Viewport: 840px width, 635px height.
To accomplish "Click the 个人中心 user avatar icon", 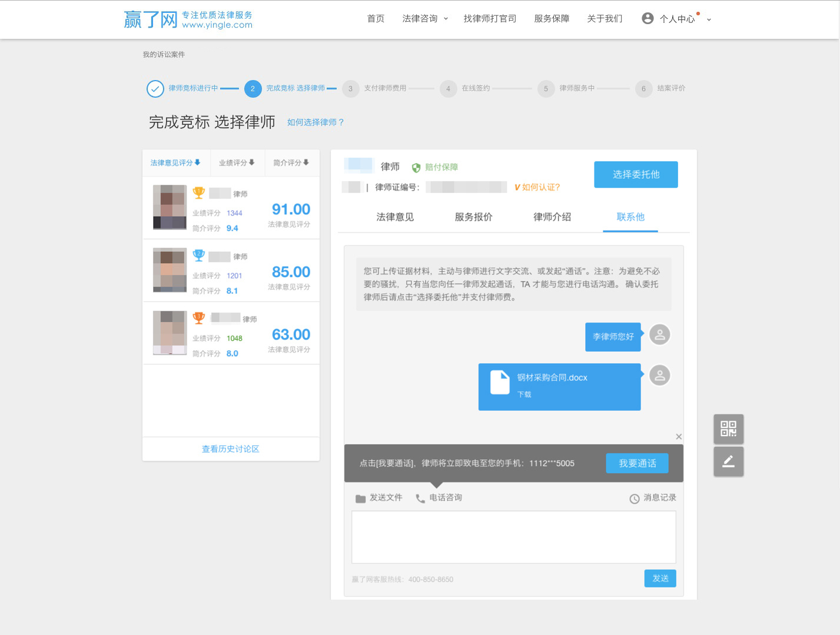I will 648,18.
